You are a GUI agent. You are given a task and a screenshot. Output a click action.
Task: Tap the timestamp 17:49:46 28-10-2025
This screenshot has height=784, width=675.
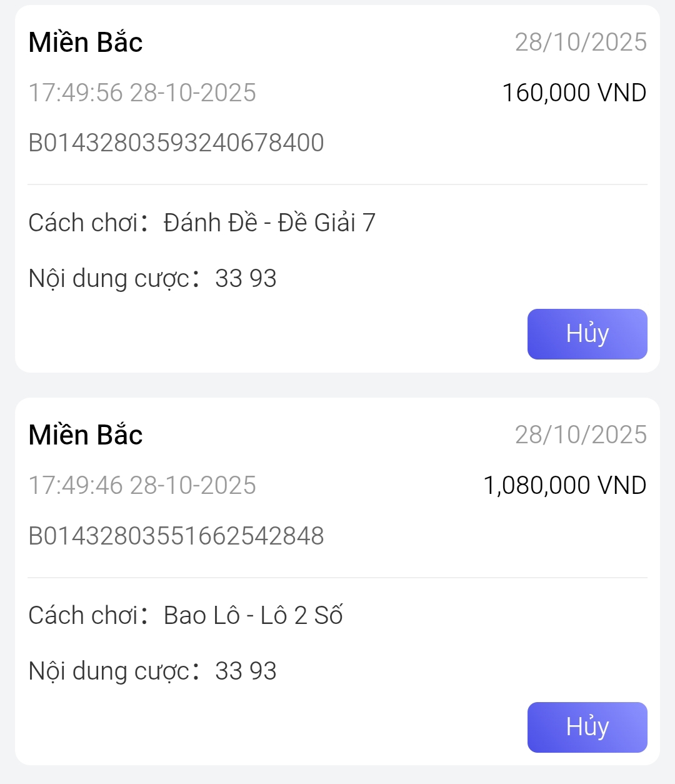click(142, 485)
